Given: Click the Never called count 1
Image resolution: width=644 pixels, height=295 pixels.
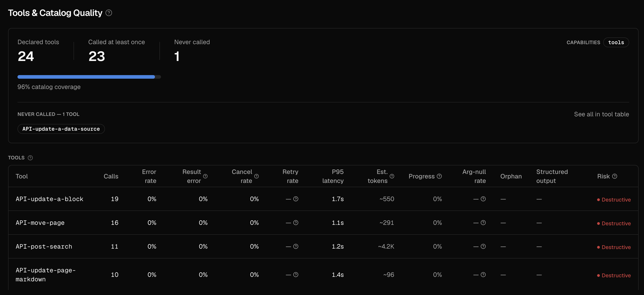Looking at the screenshot, I should [x=177, y=56].
